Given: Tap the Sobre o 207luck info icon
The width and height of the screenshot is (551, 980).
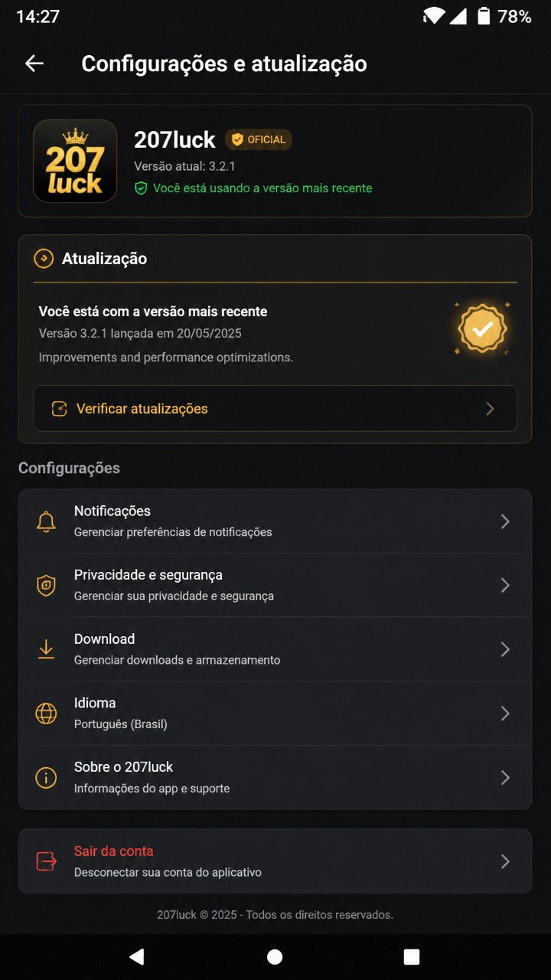Looking at the screenshot, I should (x=46, y=778).
